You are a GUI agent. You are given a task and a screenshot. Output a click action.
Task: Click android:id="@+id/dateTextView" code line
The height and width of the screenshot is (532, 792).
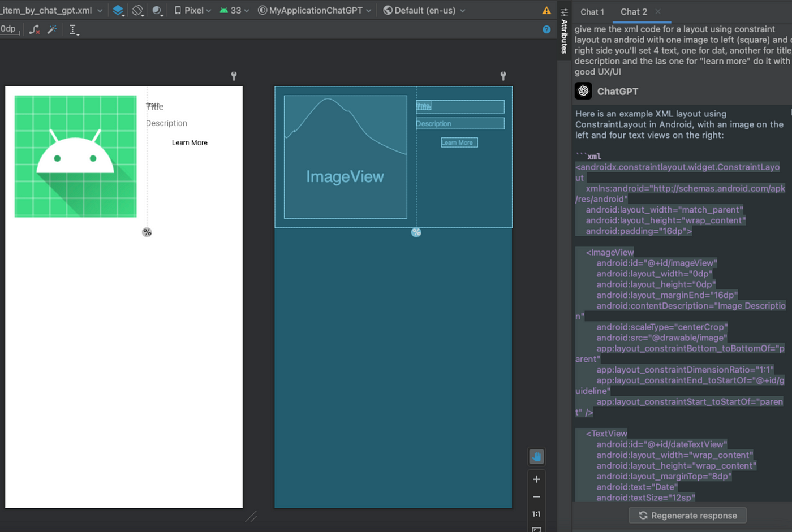pyautogui.click(x=662, y=444)
